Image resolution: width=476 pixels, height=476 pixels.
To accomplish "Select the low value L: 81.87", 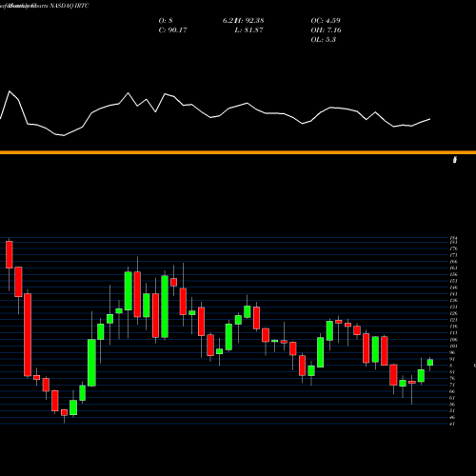I will (x=248, y=30).
